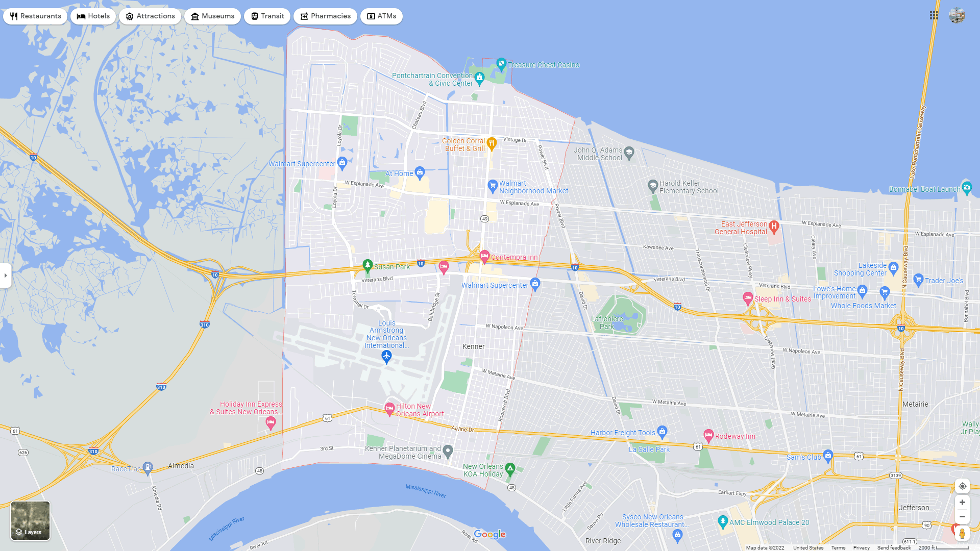Viewport: 980px width, 551px height.
Task: Select AMC Elmwood Palace 20 marker
Action: tap(722, 521)
